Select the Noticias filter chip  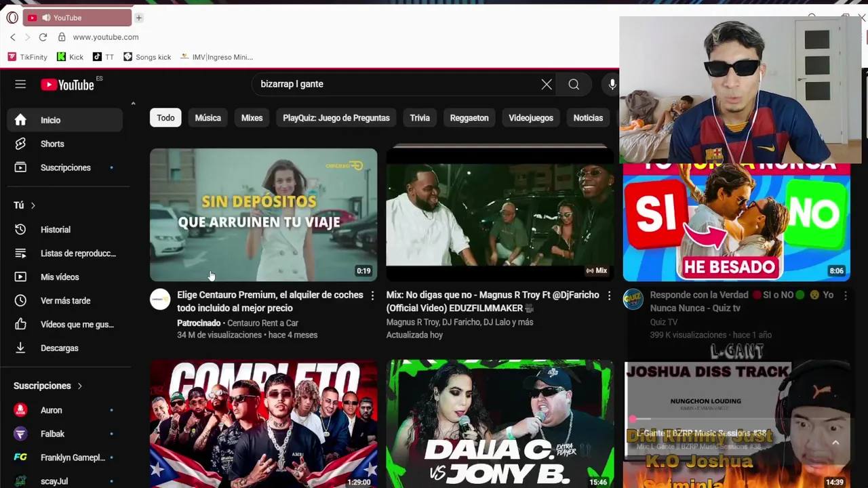588,118
